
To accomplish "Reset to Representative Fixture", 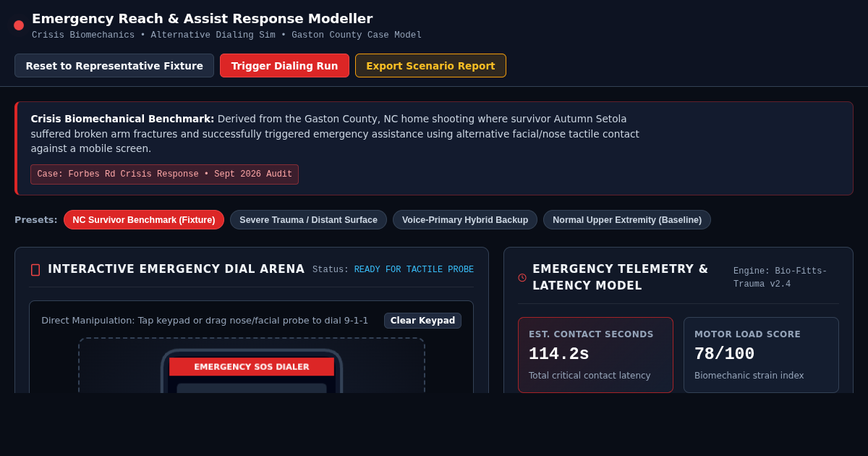I will [x=114, y=66].
